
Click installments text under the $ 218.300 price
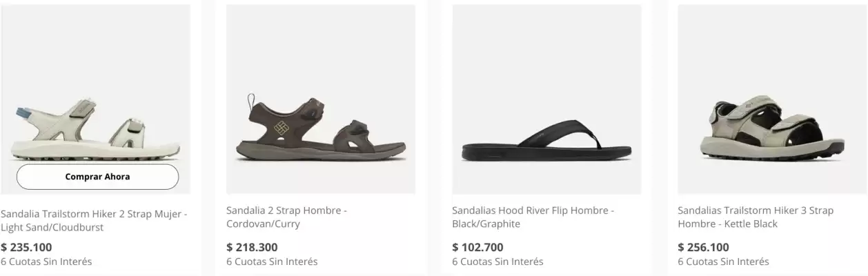[x=272, y=262]
